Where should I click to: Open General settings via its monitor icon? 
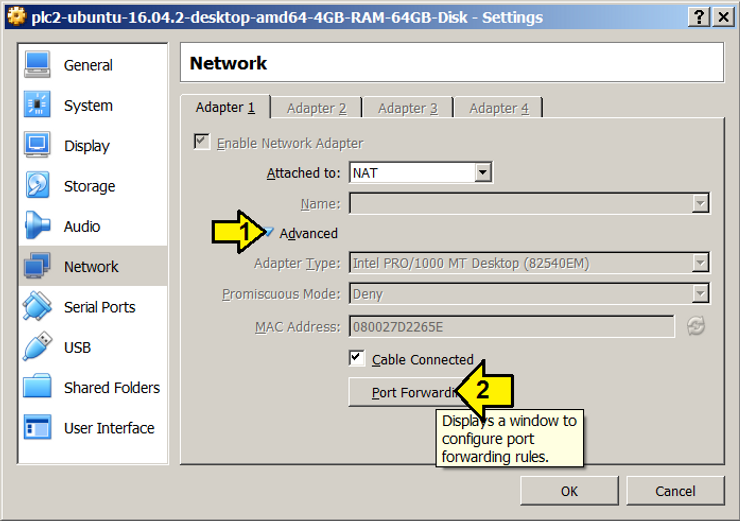pos(37,64)
